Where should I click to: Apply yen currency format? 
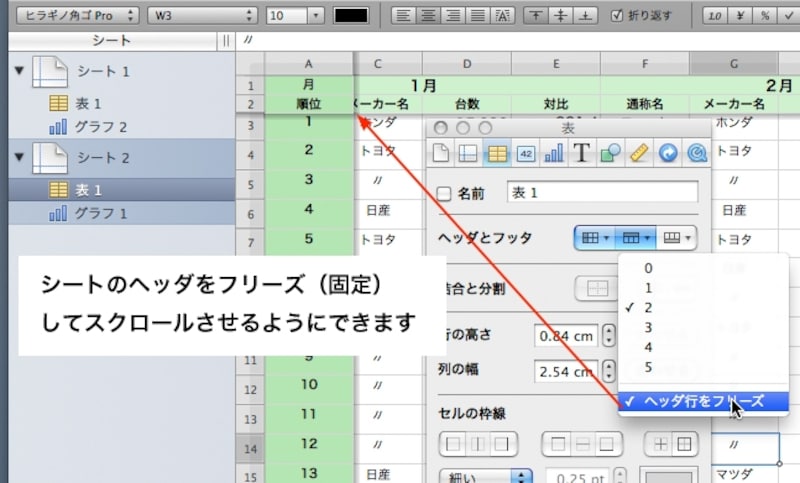(x=740, y=15)
